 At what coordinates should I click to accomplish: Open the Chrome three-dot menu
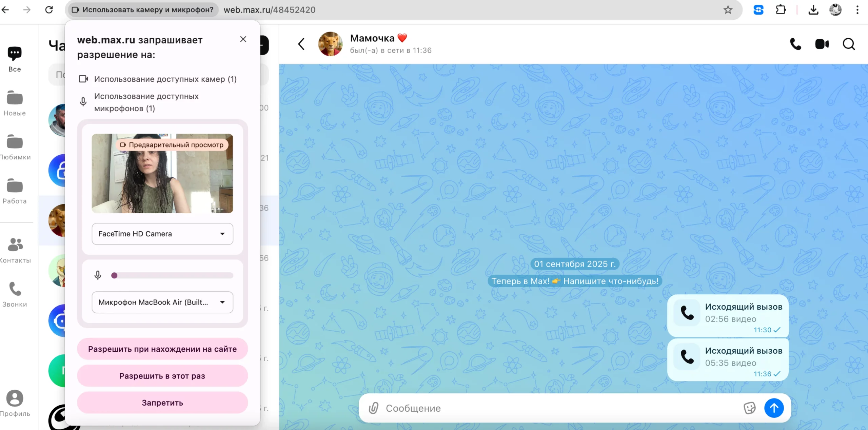(x=857, y=10)
